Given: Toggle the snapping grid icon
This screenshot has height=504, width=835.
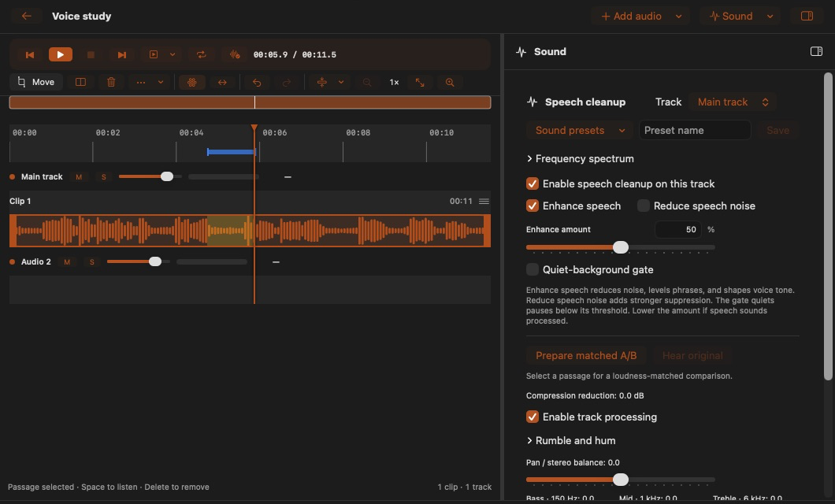Looking at the screenshot, I should 191,82.
